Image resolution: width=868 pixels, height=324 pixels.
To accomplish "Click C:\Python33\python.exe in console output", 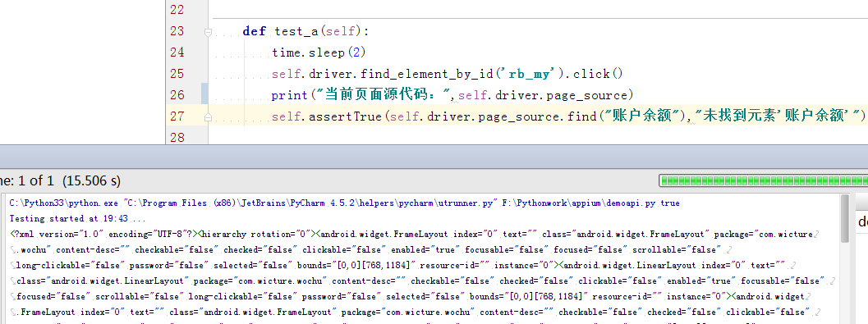I will [64, 203].
